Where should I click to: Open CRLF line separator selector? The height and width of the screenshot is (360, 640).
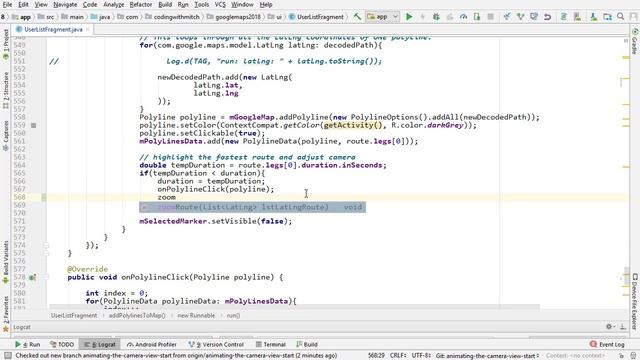click(398, 356)
